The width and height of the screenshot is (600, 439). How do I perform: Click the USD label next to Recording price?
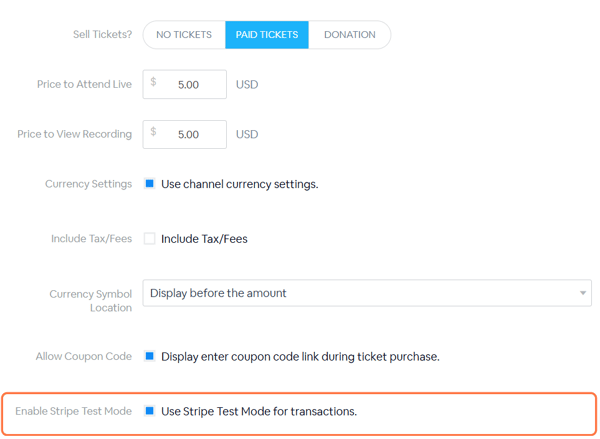click(x=247, y=134)
